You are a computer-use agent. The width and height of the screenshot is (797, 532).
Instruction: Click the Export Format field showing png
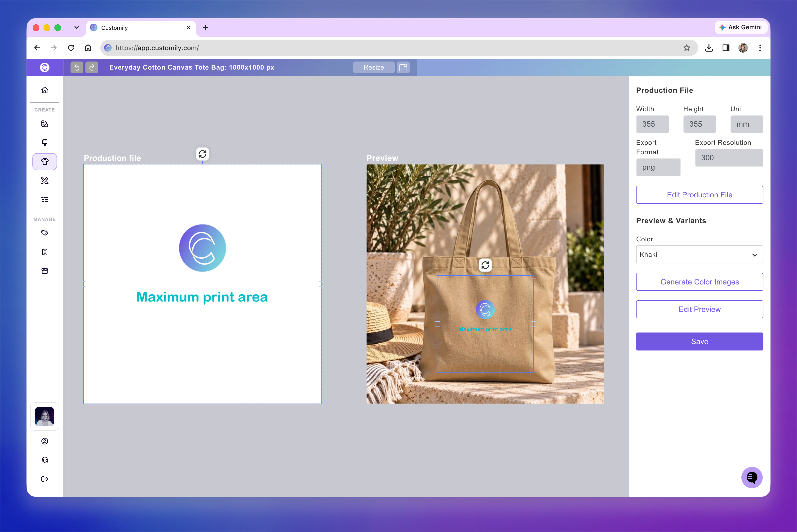pyautogui.click(x=658, y=167)
